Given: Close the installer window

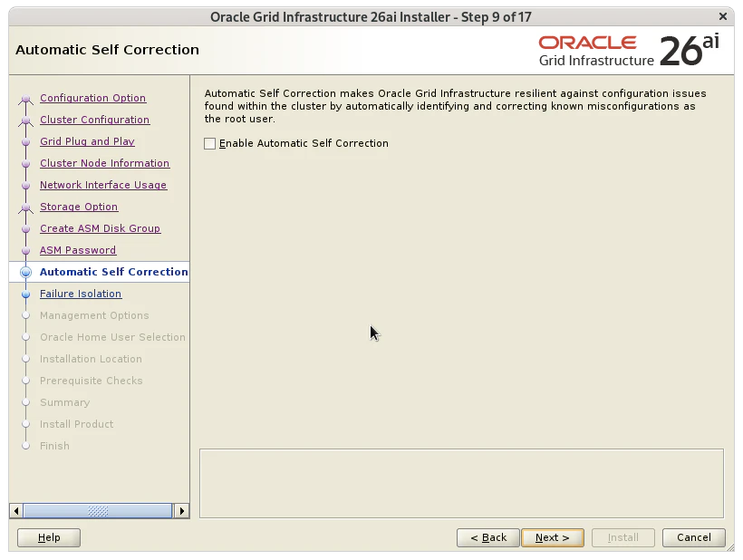Looking at the screenshot, I should pos(723,16).
